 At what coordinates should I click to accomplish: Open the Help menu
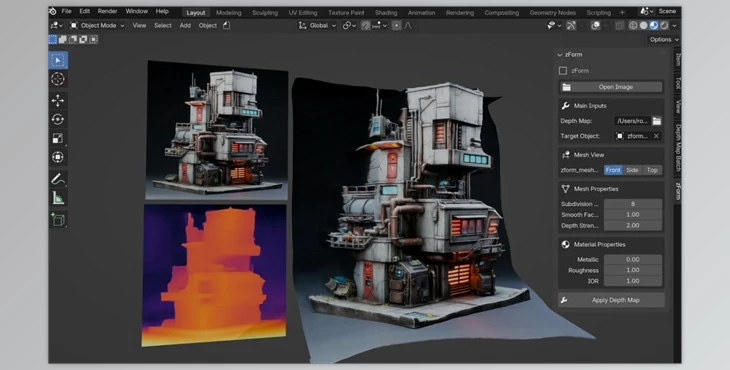pos(162,11)
